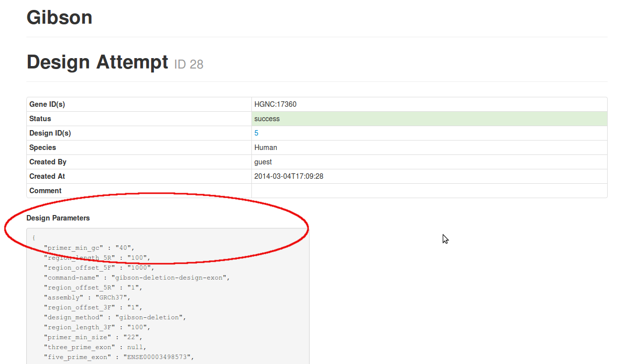Select the region_offset_5F value 1000
The height and width of the screenshot is (364, 636).
[x=141, y=268]
